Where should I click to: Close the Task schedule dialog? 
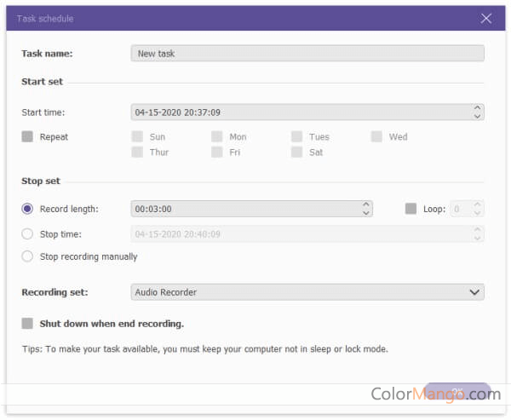486,18
